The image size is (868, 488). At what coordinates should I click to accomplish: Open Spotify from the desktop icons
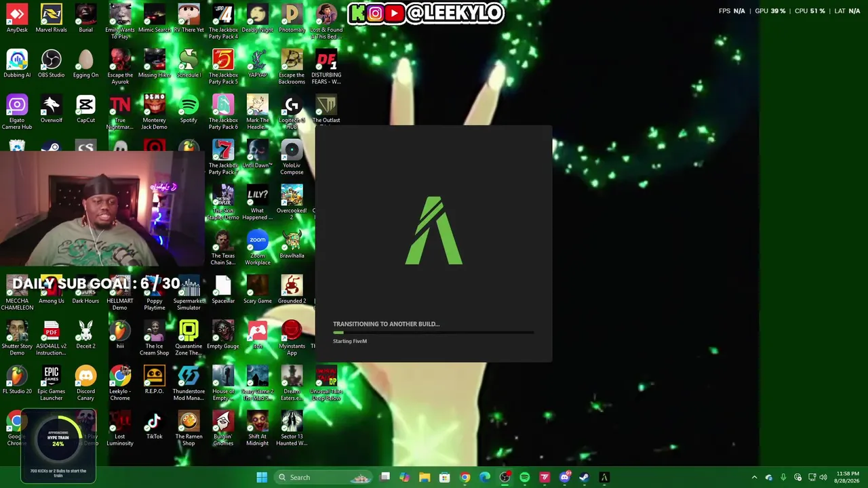(189, 109)
